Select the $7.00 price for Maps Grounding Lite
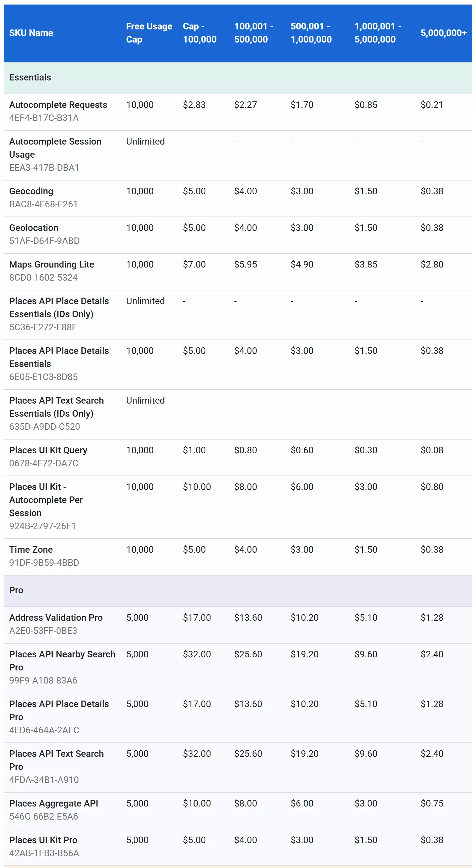The width and height of the screenshot is (476, 868). [x=194, y=264]
